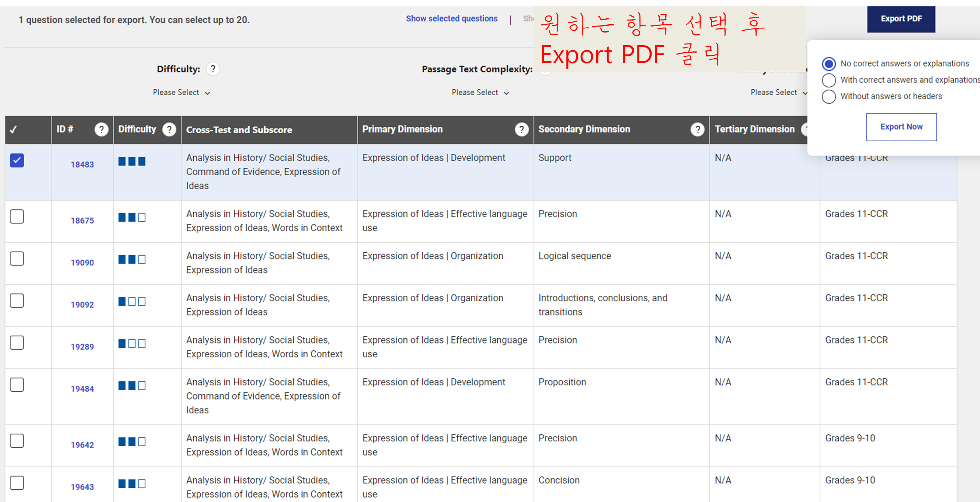Click the difficulty squares for question 19092
Image resolution: width=980 pixels, height=502 pixels.
[x=132, y=302]
